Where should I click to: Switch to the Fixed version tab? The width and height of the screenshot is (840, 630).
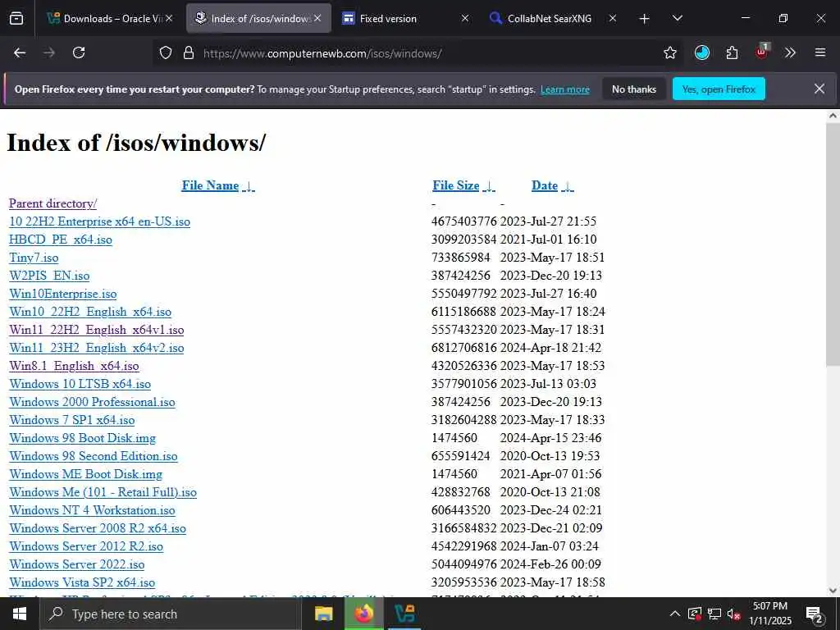point(405,18)
